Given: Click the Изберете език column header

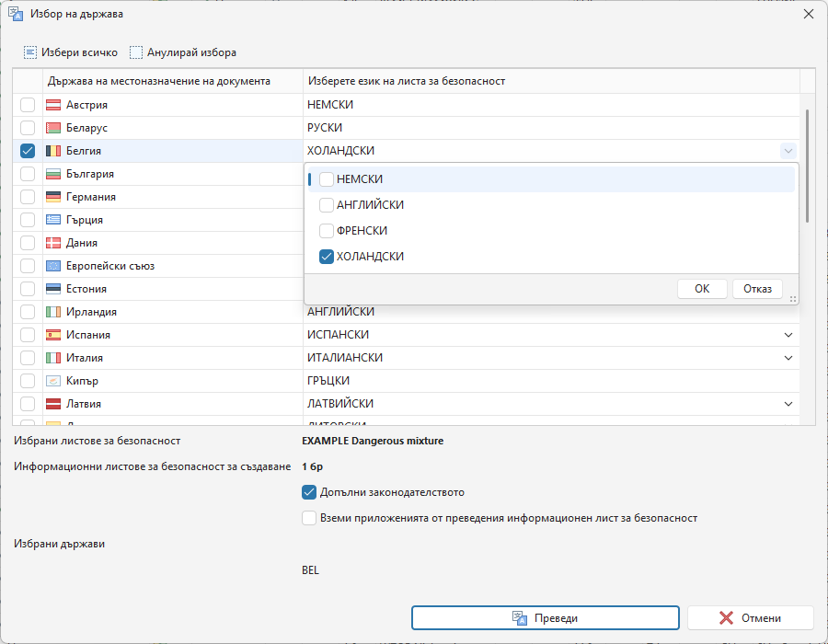Looking at the screenshot, I should click(x=551, y=81).
